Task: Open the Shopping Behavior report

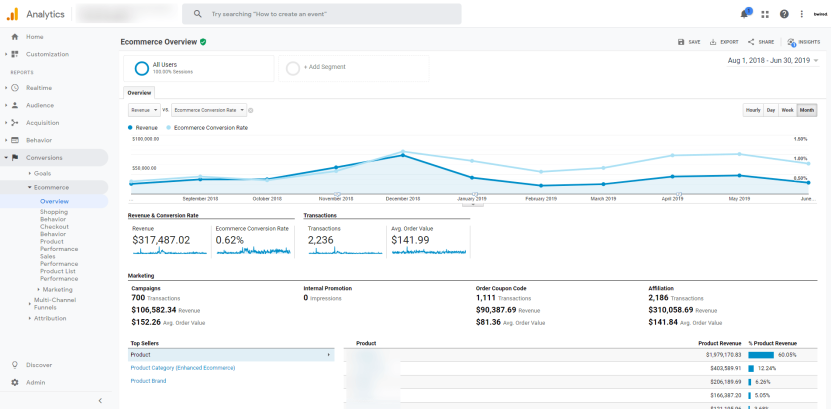Action: click(x=54, y=216)
